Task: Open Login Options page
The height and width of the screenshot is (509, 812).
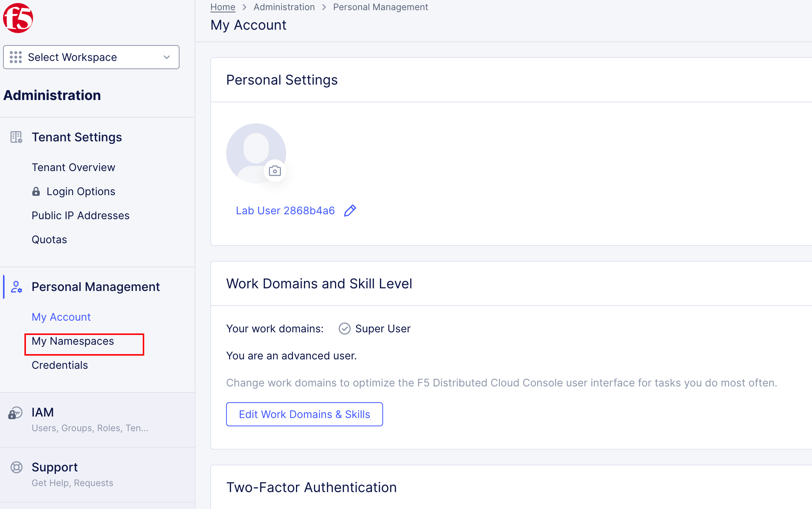Action: point(81,191)
